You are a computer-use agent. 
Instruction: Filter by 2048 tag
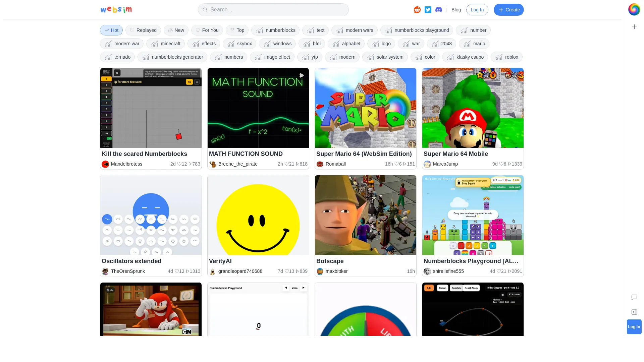441,44
